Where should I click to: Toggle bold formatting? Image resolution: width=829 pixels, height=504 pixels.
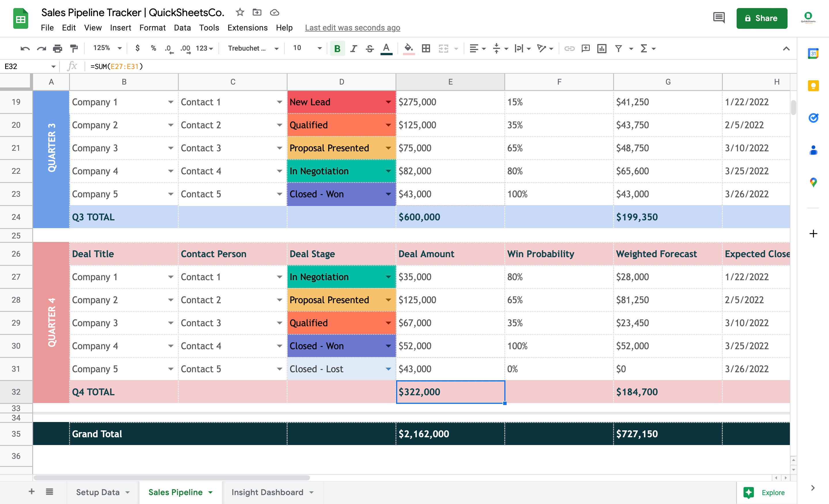[337, 48]
